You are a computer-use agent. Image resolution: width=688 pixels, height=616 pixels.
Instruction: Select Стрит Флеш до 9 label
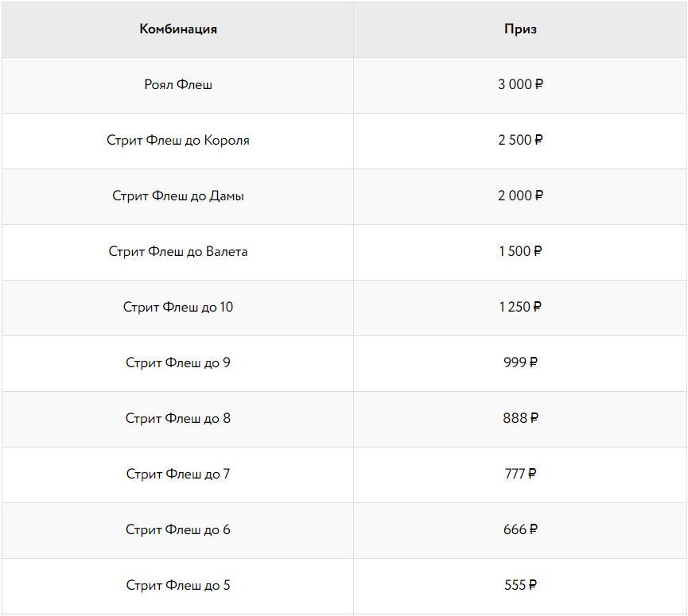(178, 363)
